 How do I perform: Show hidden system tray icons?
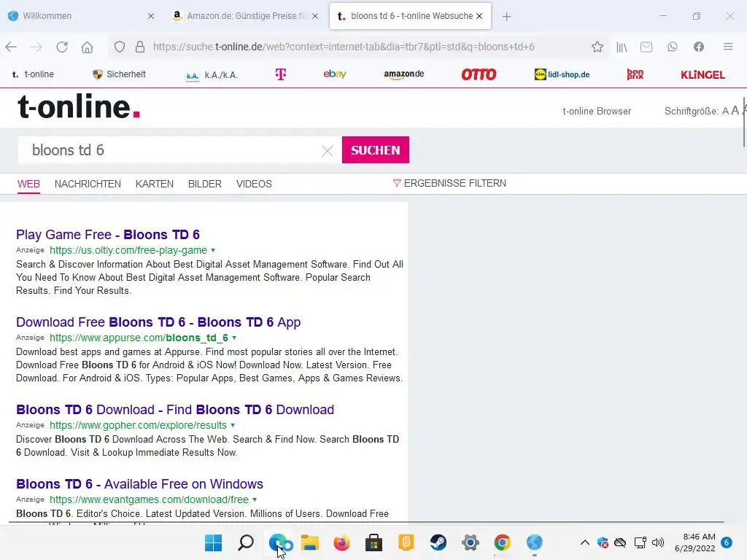pos(585,542)
